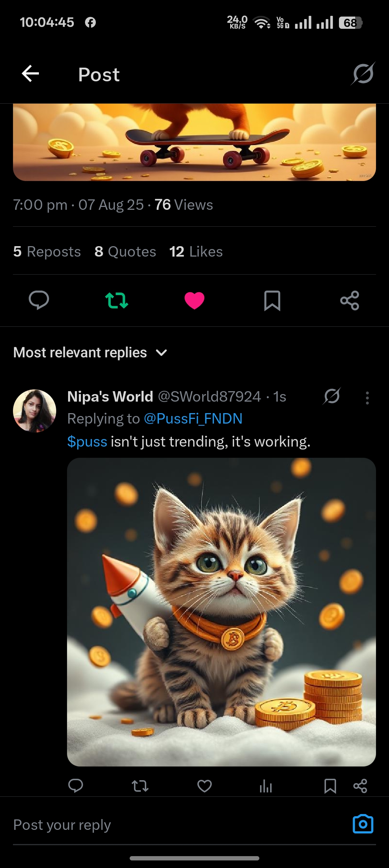The height and width of the screenshot is (868, 389).
Task: Bookmark the main post
Action: (x=272, y=300)
